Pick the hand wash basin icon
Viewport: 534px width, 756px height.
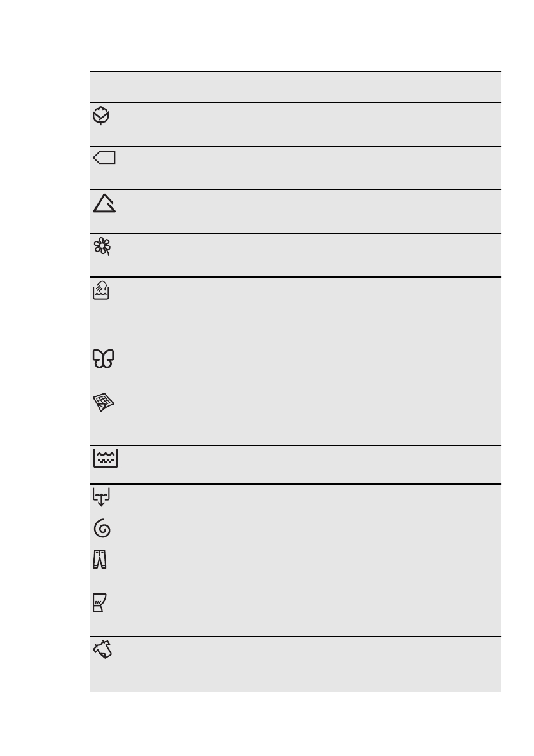[102, 292]
